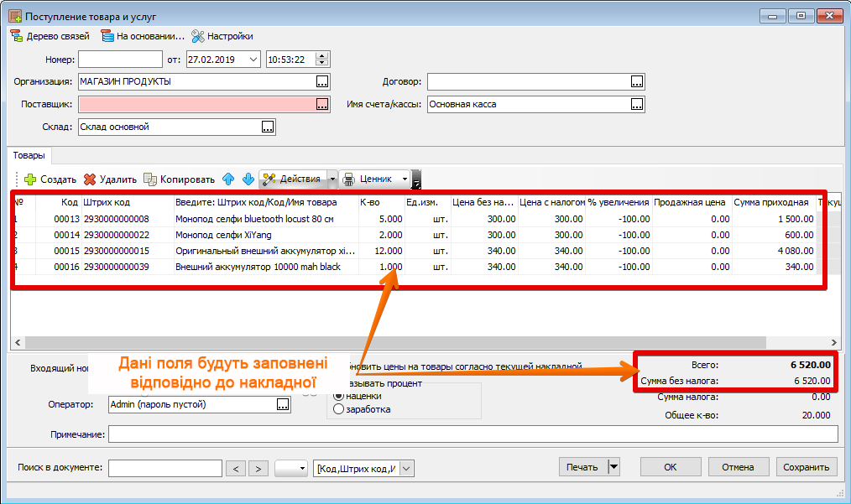Click the Поиск в документе field

165,468
